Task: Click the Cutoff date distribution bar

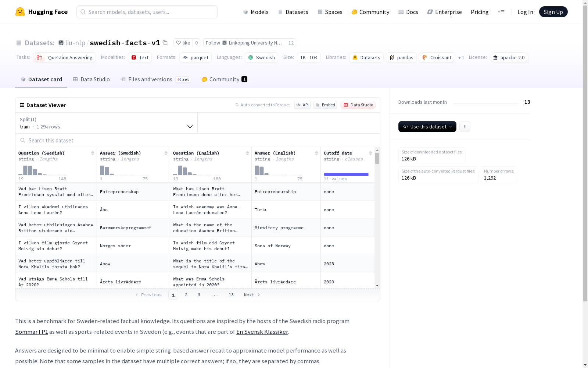Action: [x=346, y=174]
